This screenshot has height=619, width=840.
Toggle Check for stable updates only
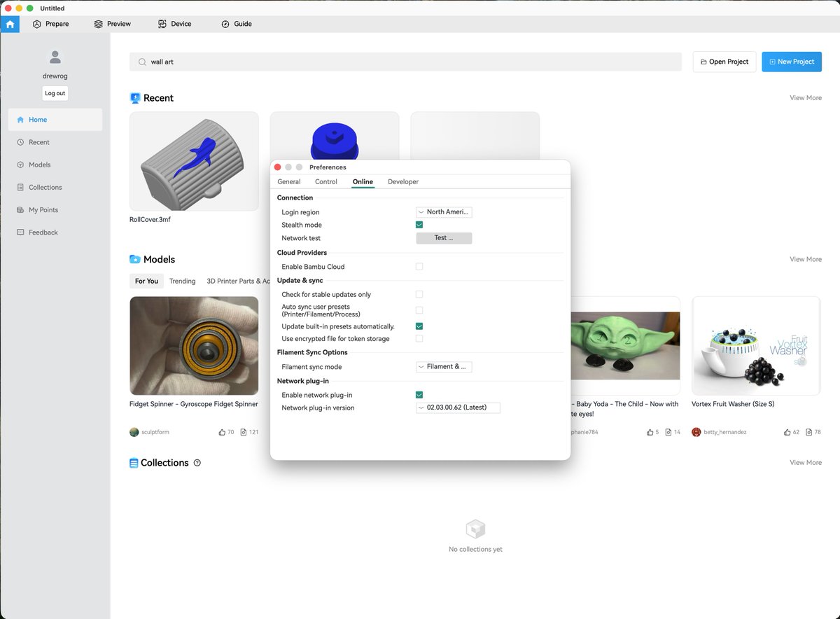coord(419,295)
